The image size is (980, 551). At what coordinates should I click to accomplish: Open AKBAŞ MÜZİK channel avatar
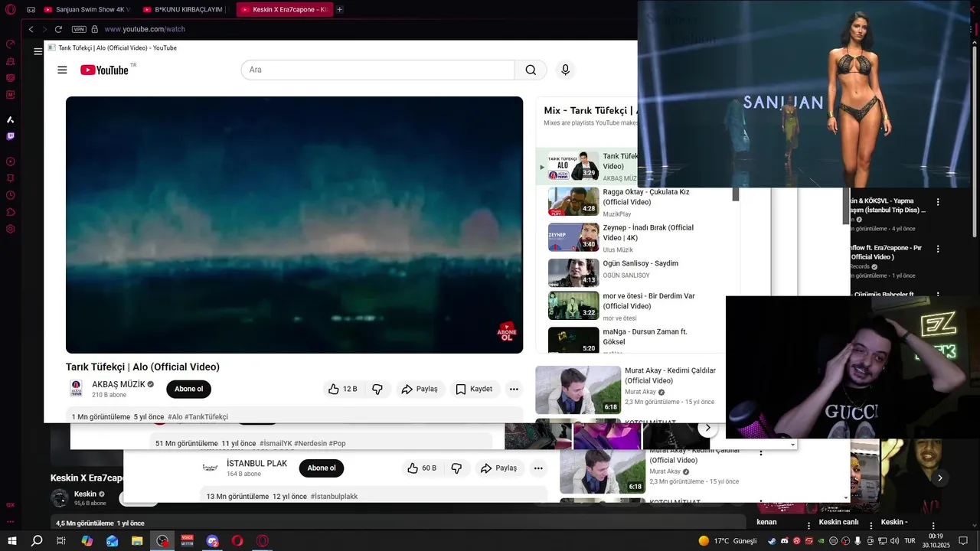click(x=77, y=389)
